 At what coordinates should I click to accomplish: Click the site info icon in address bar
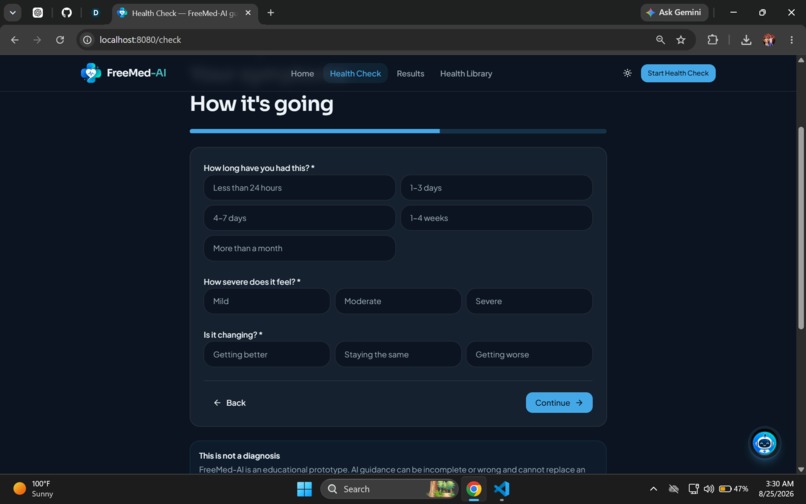pyautogui.click(x=87, y=40)
